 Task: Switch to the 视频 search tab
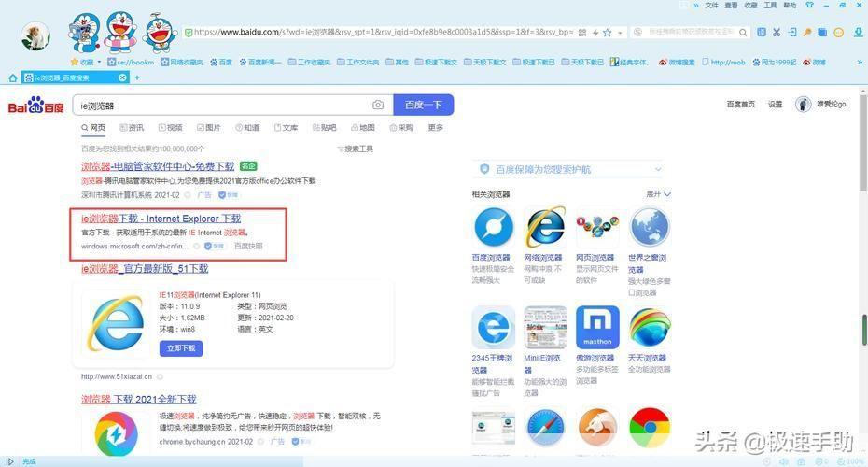click(x=171, y=127)
